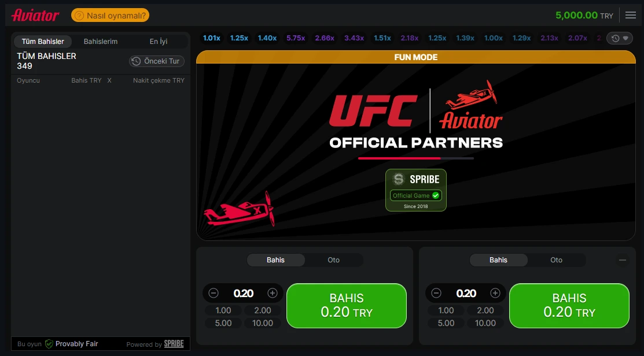Remove the second bet panel with minus icon
The image size is (644, 356).
pos(623,260)
